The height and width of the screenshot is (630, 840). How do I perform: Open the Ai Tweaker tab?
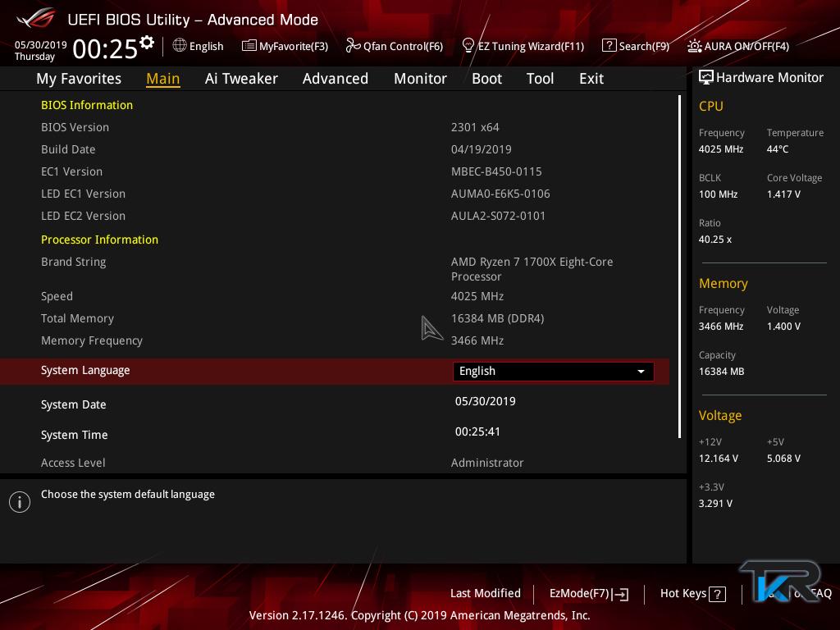tap(241, 79)
